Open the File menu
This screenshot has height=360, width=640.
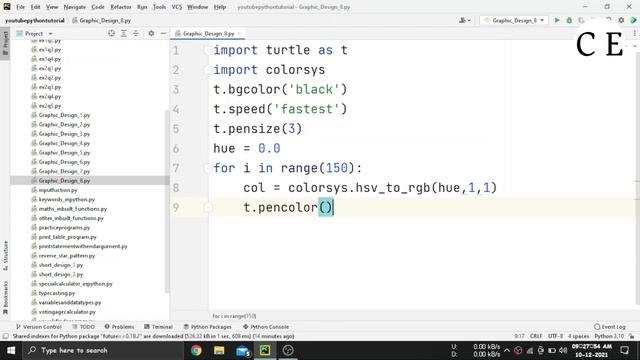(20, 7)
